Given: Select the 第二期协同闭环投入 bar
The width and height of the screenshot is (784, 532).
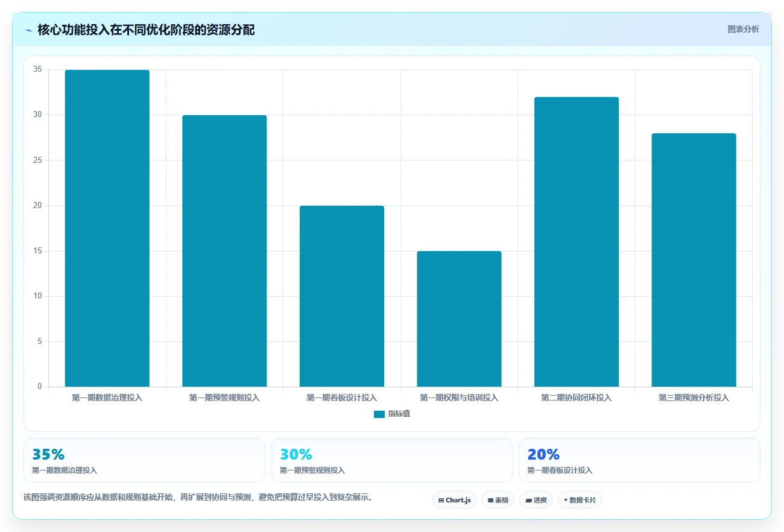Looking at the screenshot, I should tap(577, 242).
